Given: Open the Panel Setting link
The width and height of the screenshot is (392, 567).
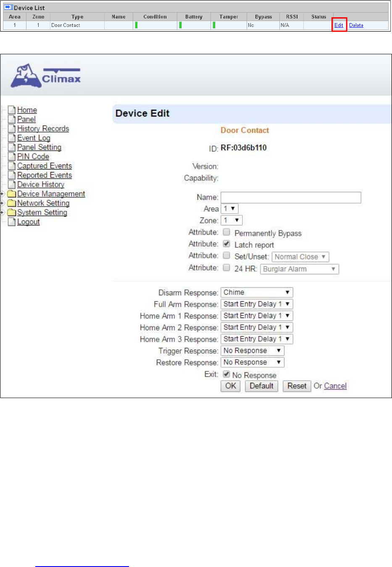Looking at the screenshot, I should point(39,147).
